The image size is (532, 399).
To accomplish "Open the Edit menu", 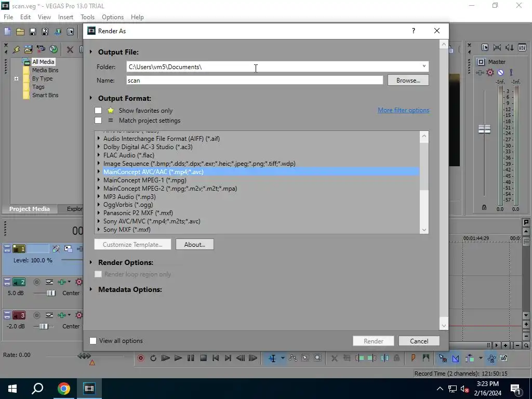I will pyautogui.click(x=25, y=17).
